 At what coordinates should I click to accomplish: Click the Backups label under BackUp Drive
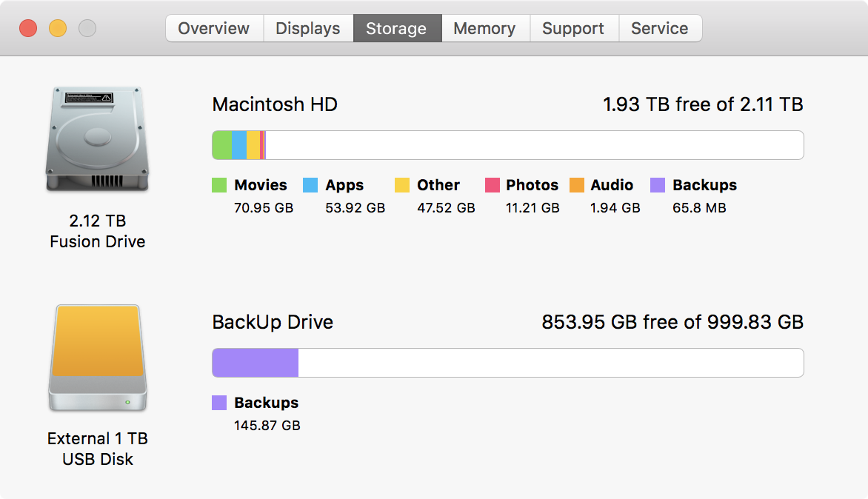(x=267, y=403)
